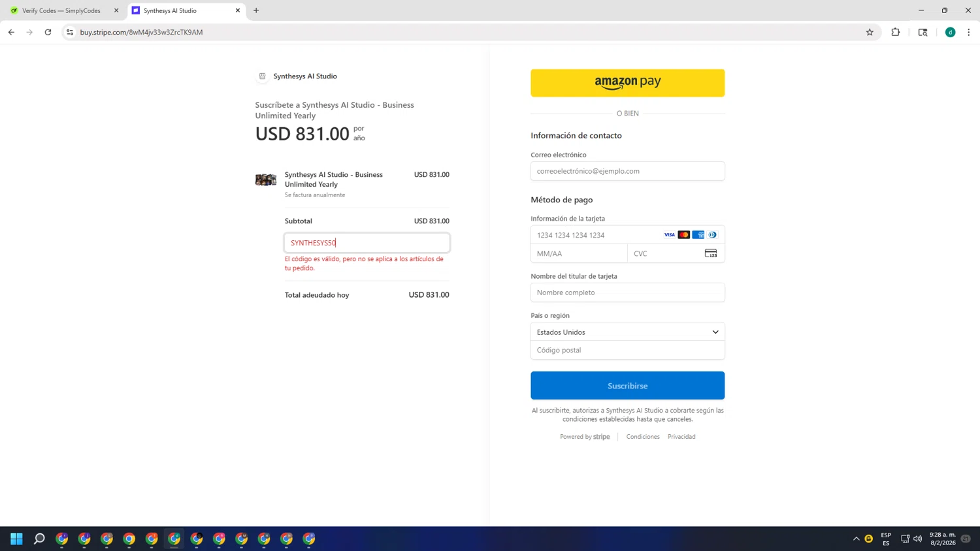Image resolution: width=980 pixels, height=551 pixels.
Task: Open the Chrome three-dot menu
Action: (x=969, y=32)
